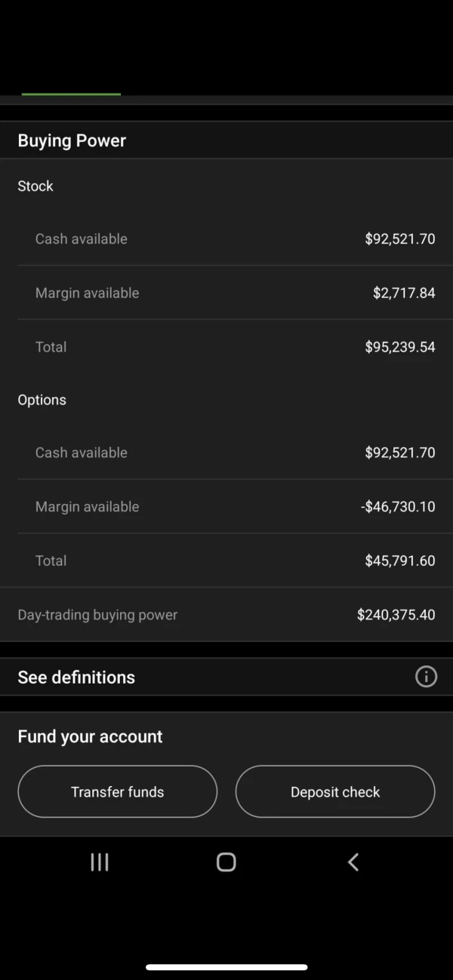Select the Stock Margin available amount $2,717.84
This screenshot has height=980, width=453.
pyautogui.click(x=404, y=293)
